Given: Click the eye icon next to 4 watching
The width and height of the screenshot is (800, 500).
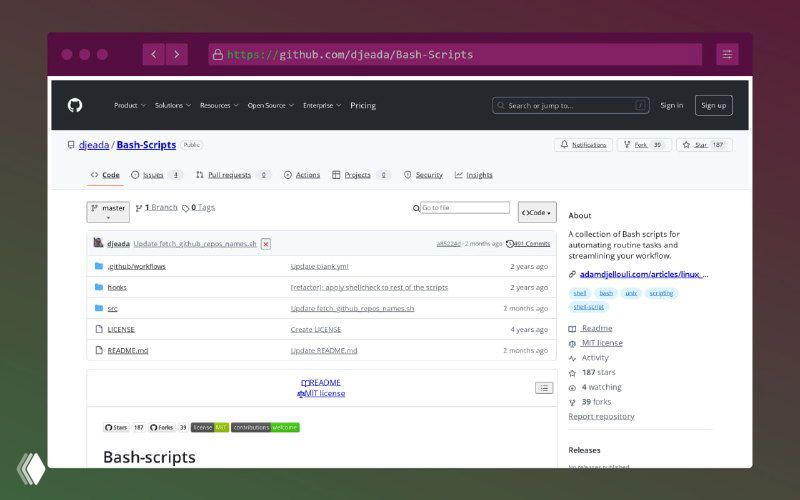Looking at the screenshot, I should 572,388.
